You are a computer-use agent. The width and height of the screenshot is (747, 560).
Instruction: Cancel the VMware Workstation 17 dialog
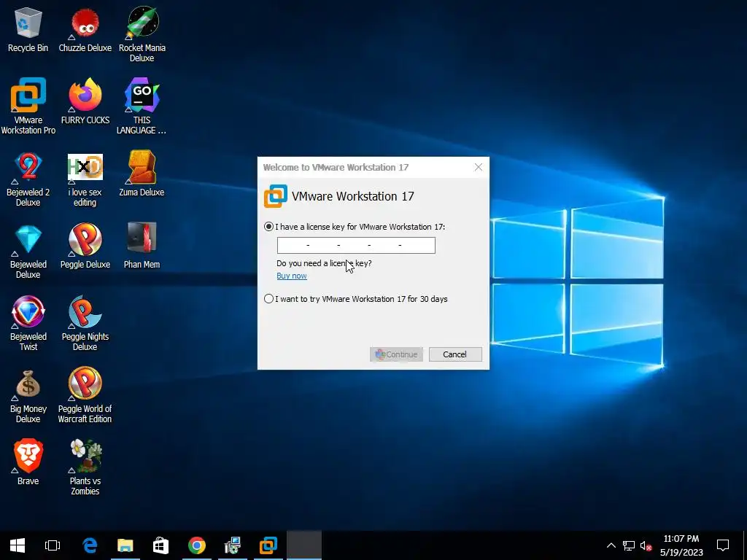pyautogui.click(x=455, y=354)
